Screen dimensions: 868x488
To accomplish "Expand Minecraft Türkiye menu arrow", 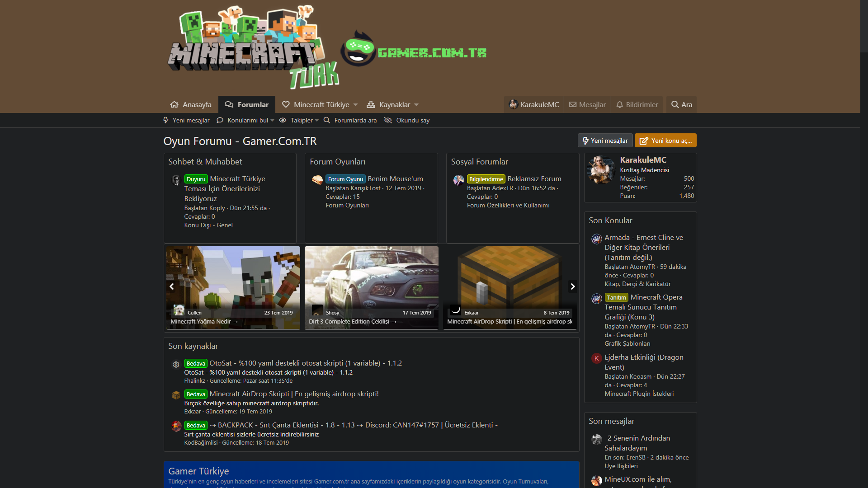I will click(356, 105).
